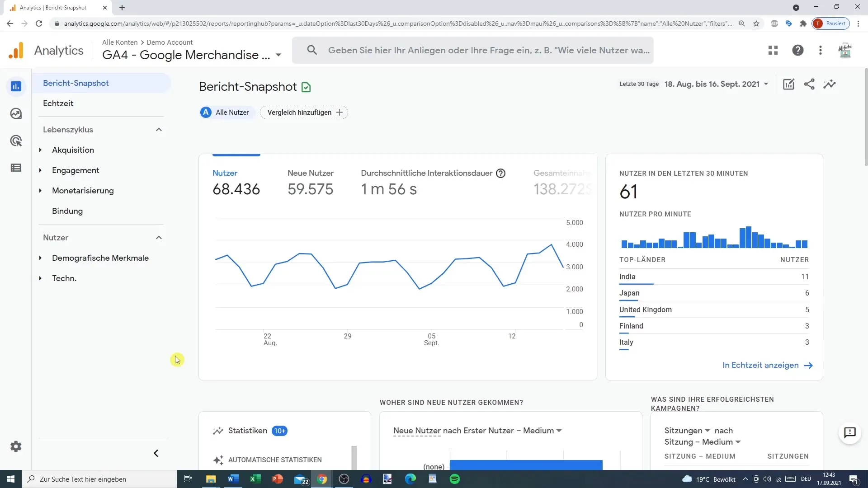
Task: Show info for Durchschnittliche Interaktionsdauer
Action: click(500, 173)
